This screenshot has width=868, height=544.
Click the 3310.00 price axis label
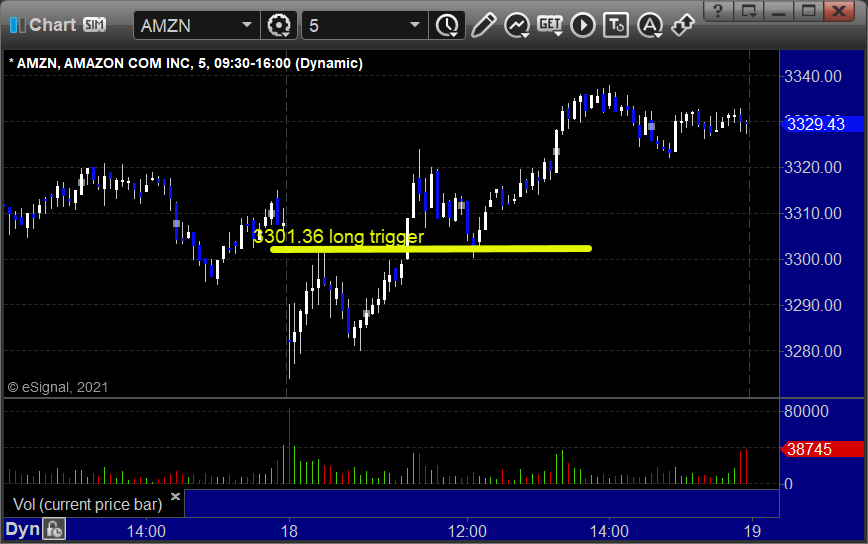point(813,213)
